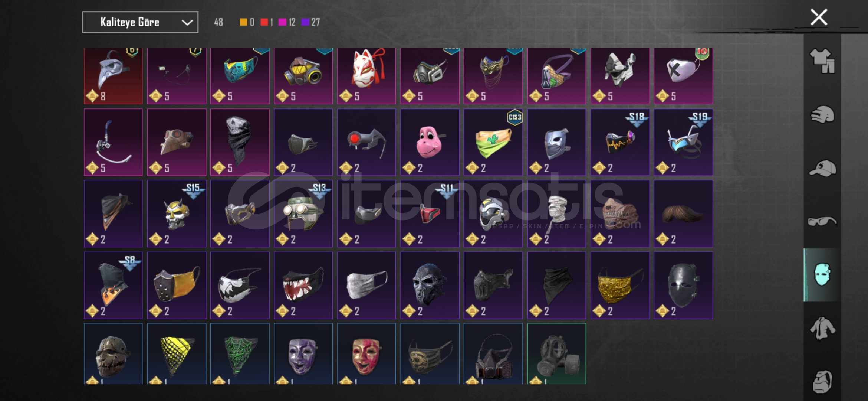868x401 pixels.
Task: Click the pink rarity filter square
Action: click(x=282, y=22)
